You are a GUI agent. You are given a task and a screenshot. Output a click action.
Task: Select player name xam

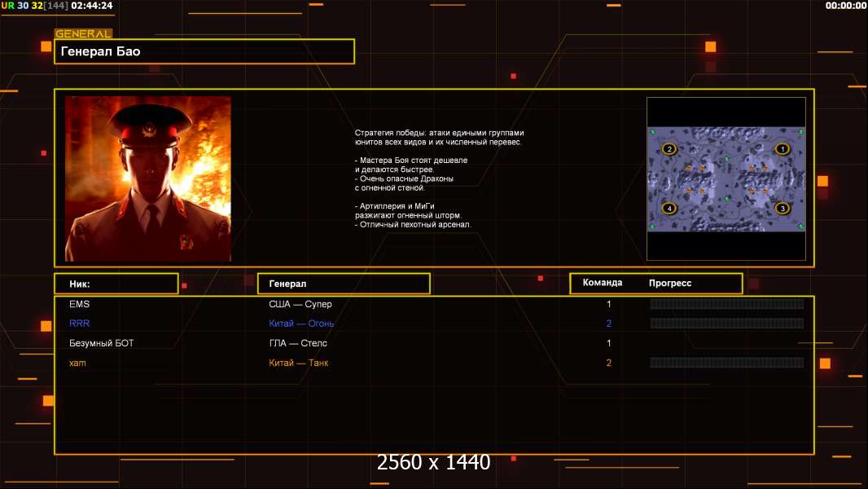pos(77,363)
